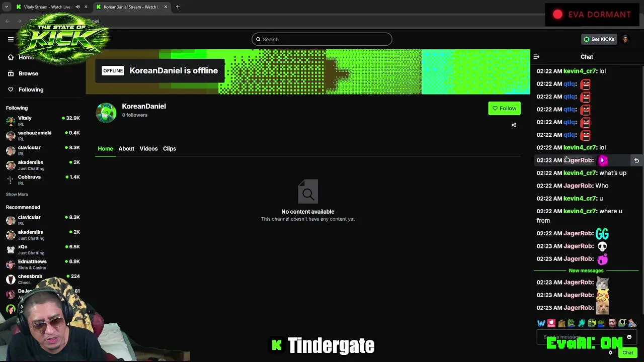Open KoreanDaniel's channel avatar
The height and width of the screenshot is (362, 644).
coord(106,113)
